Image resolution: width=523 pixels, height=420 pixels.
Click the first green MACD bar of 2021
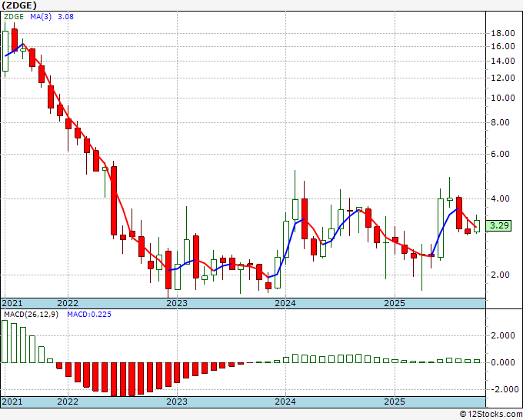click(5, 342)
